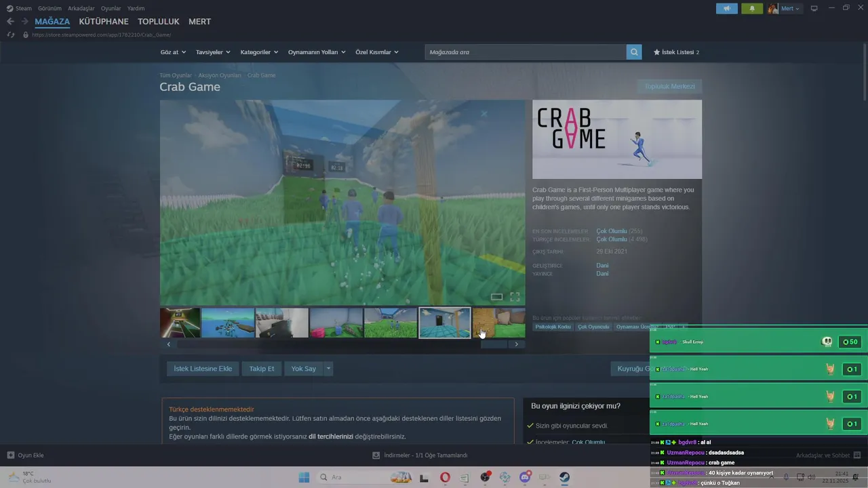Click developer Dani link
Viewport: 868px width, 488px height.
(x=602, y=266)
